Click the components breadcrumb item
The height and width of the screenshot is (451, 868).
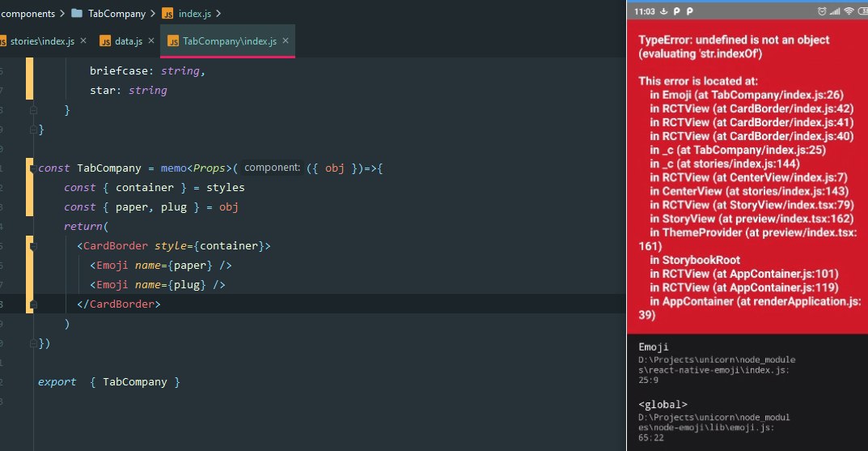pyautogui.click(x=28, y=13)
